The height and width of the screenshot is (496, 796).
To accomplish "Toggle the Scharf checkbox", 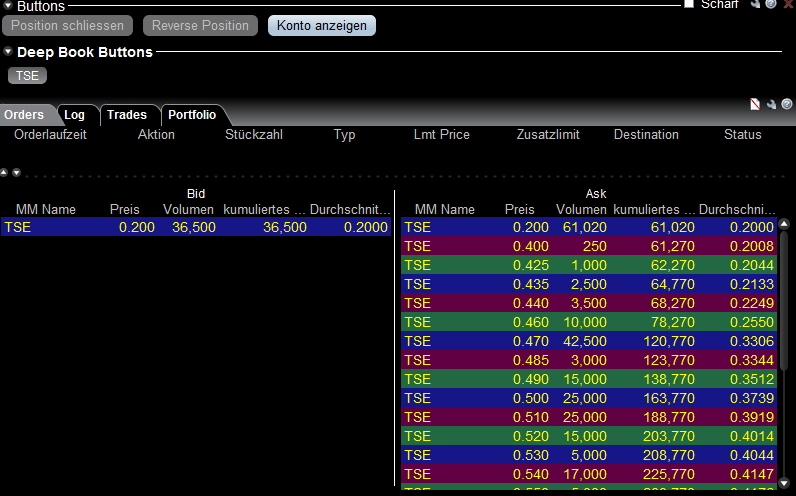I will pyautogui.click(x=689, y=4).
